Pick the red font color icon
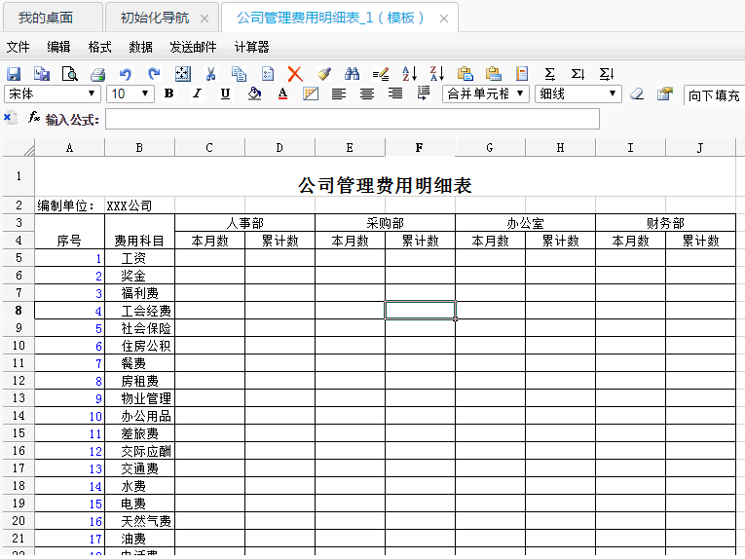 [x=282, y=93]
